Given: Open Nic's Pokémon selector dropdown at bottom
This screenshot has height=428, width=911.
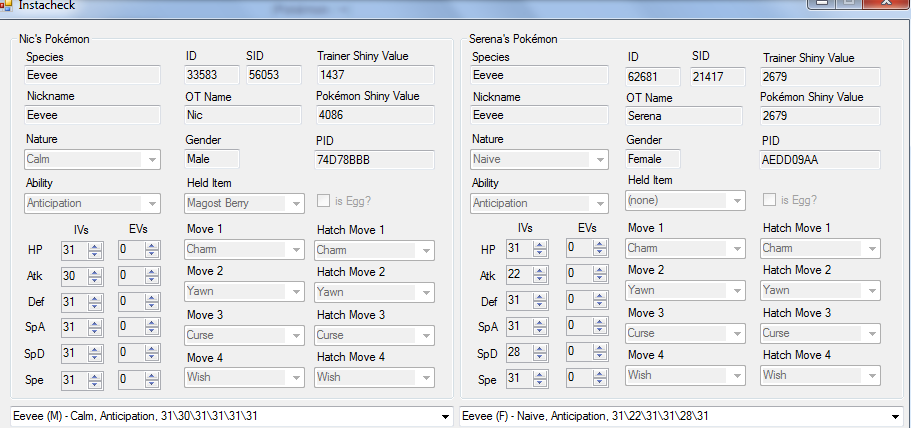Looking at the screenshot, I should pos(232,416).
